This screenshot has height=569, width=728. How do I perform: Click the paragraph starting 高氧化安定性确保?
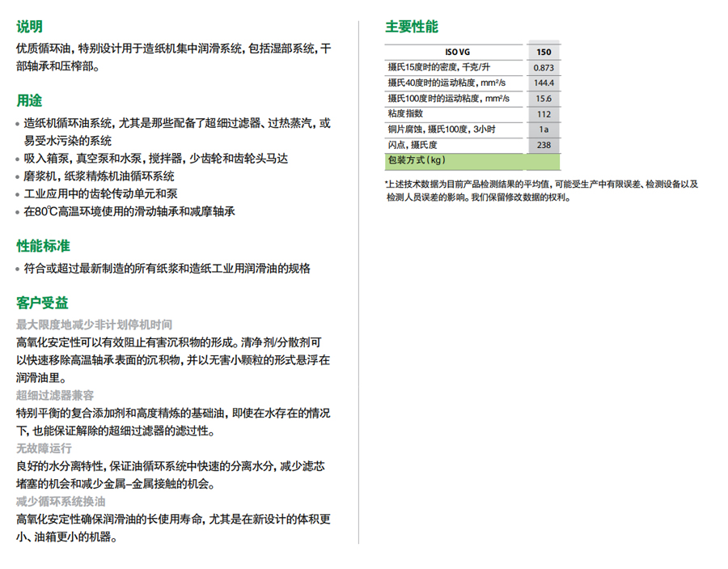(173, 528)
